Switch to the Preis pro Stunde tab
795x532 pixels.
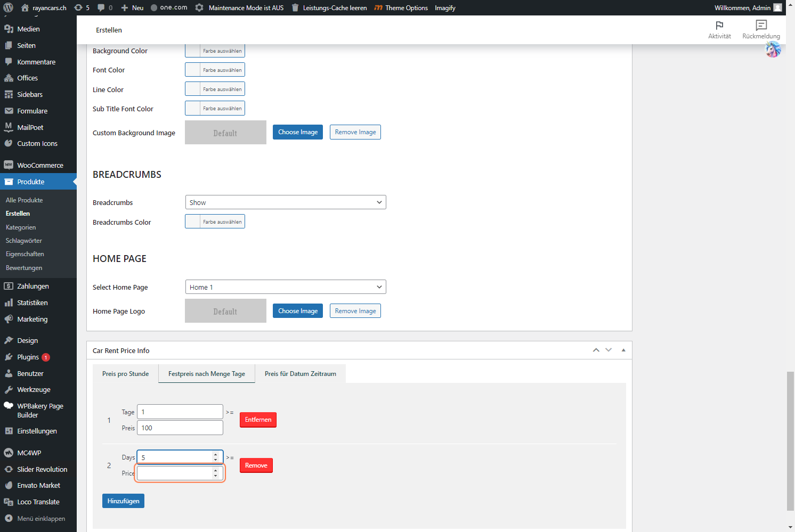[126, 374]
